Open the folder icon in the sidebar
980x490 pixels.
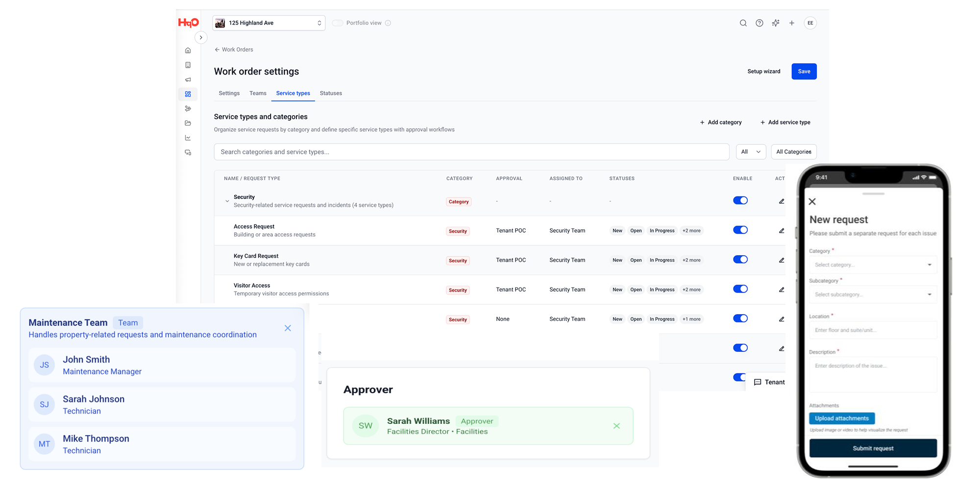(x=188, y=123)
